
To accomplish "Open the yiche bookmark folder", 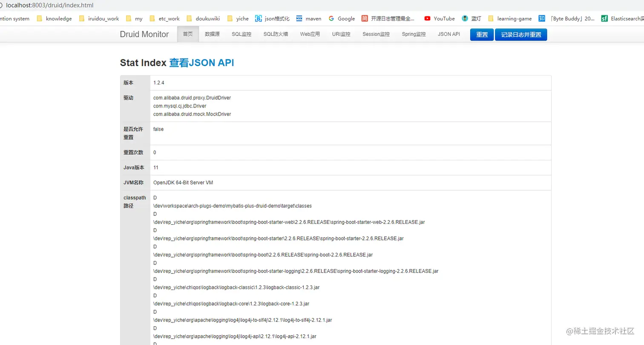I will 238,18.
